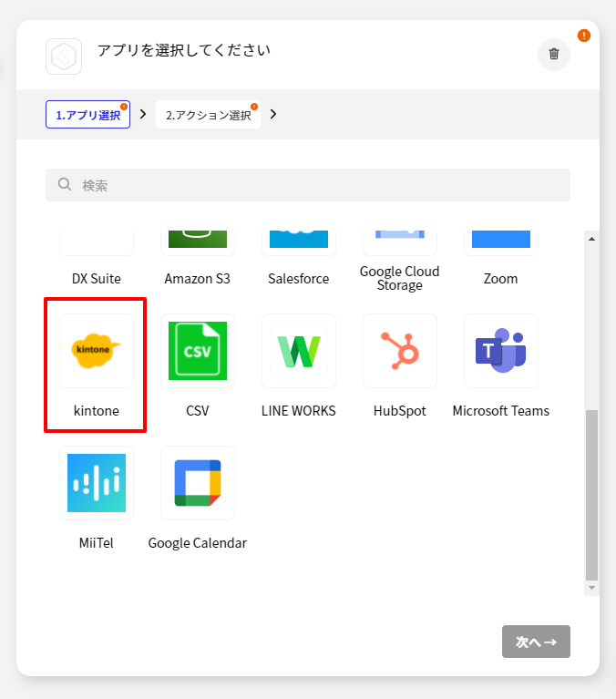Focus the 検索 search field
This screenshot has height=699, width=616.
tap(308, 185)
